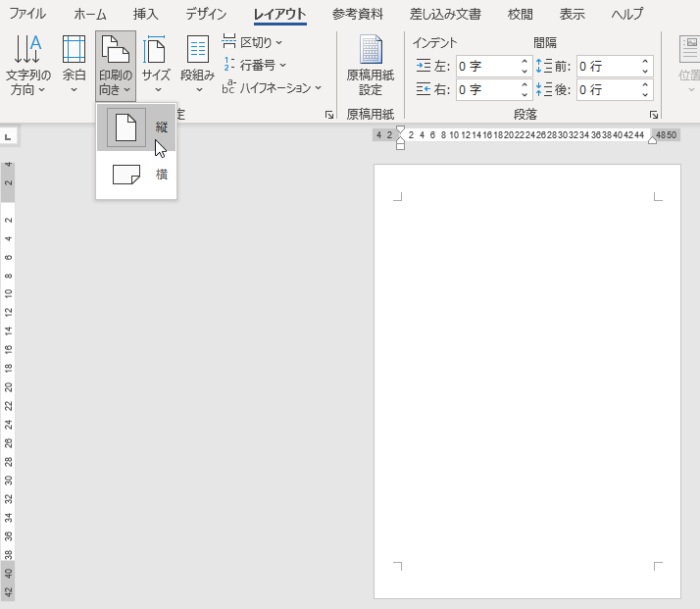Open the 段落 paragraph dialog launcher

[x=653, y=116]
